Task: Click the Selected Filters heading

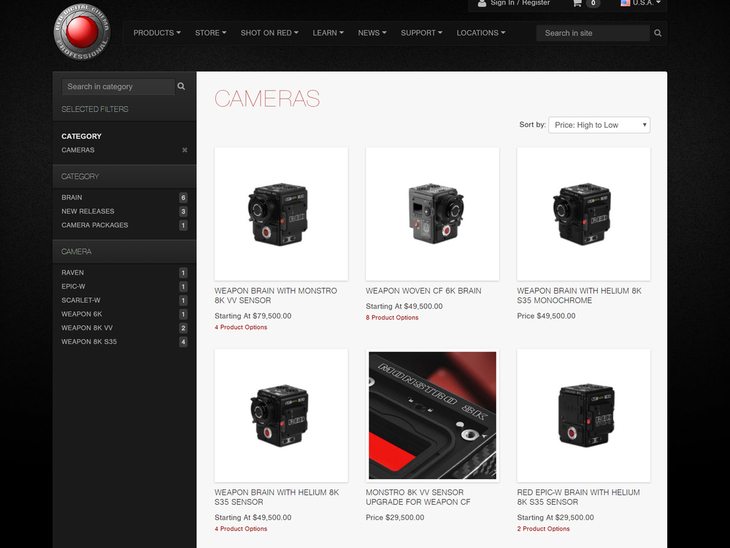Action: [x=95, y=109]
